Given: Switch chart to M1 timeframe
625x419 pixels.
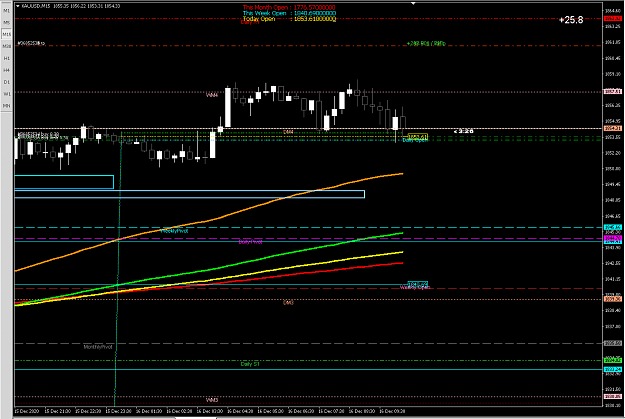Looking at the screenshot, I should [x=6, y=11].
